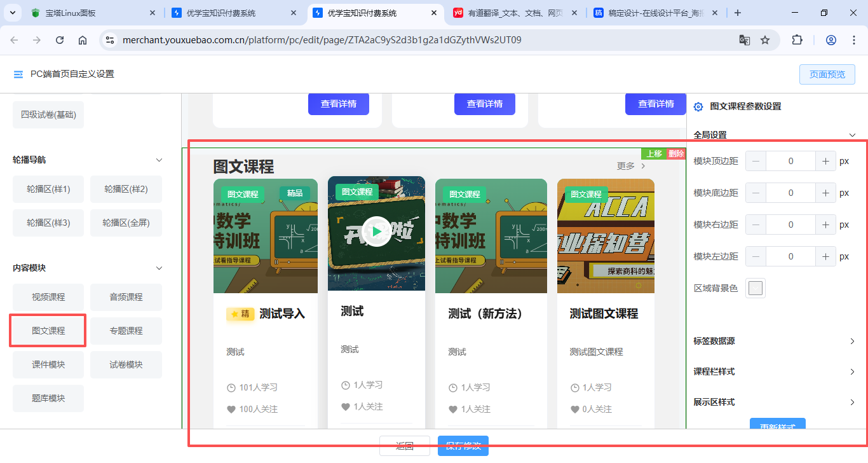
Task: Click the 页面预览 button
Action: pyautogui.click(x=827, y=74)
